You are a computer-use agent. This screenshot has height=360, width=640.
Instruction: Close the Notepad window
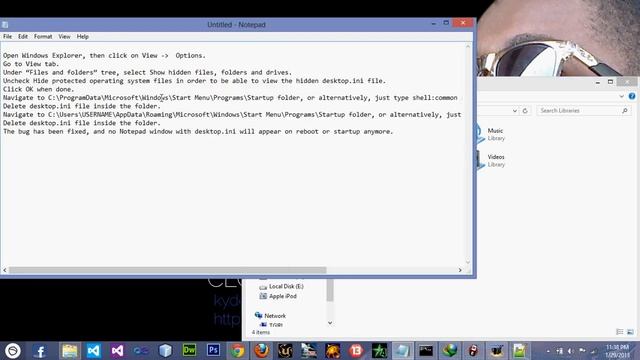463,23
